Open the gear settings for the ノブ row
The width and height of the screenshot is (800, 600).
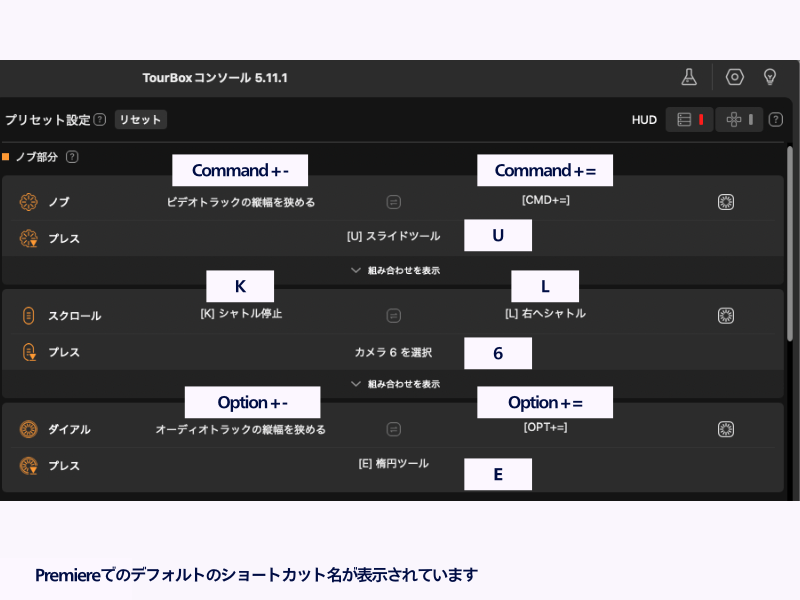click(726, 202)
